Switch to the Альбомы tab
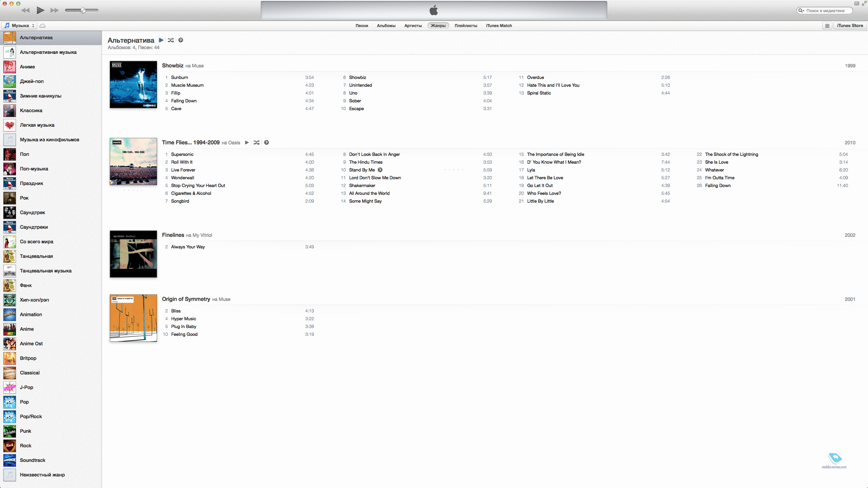The image size is (868, 488). pyautogui.click(x=386, y=26)
